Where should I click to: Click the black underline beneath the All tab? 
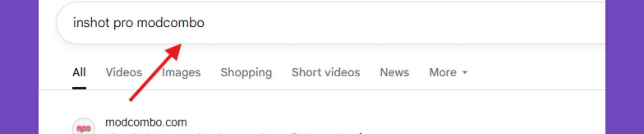(79, 88)
